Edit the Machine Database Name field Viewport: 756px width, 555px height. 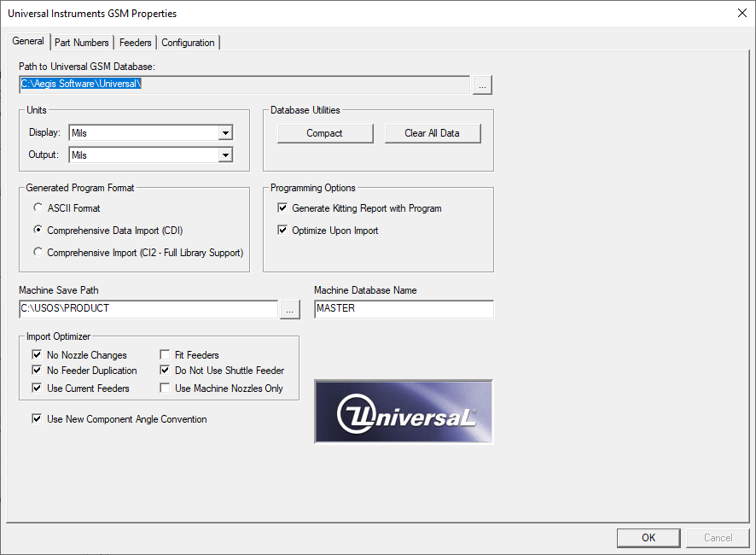pyautogui.click(x=404, y=309)
